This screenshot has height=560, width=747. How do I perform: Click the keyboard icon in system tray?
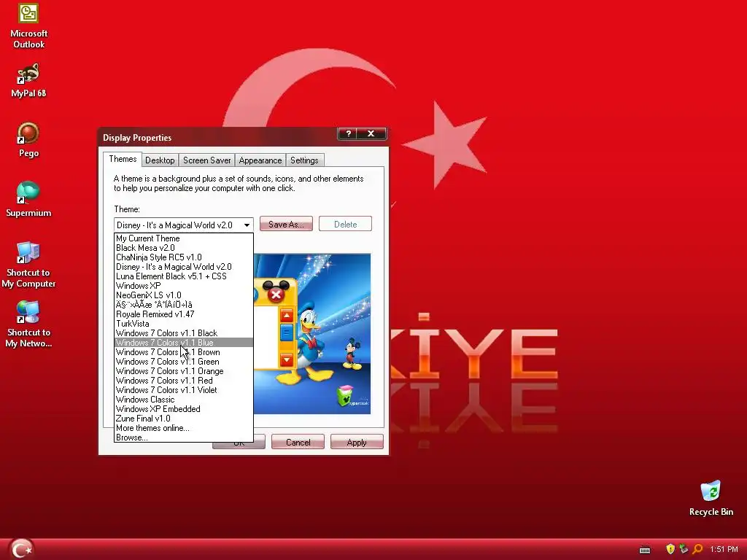coord(645,550)
